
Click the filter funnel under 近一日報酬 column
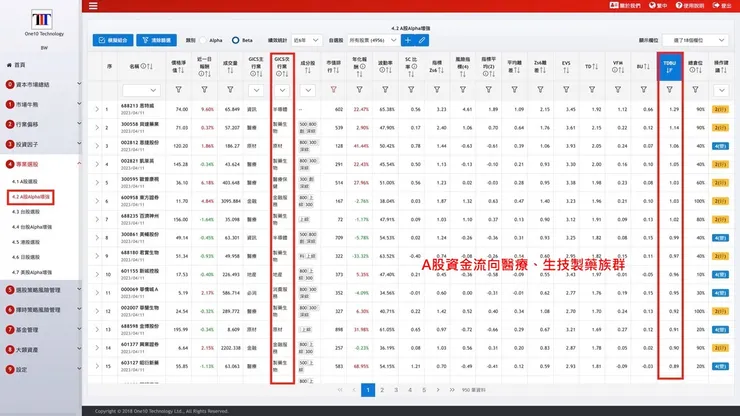[x=204, y=89]
